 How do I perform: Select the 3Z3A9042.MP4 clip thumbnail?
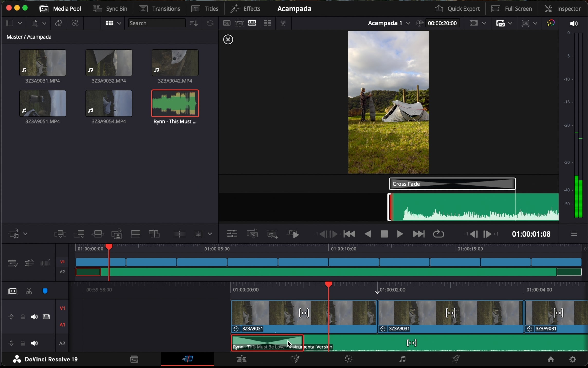[x=175, y=63]
